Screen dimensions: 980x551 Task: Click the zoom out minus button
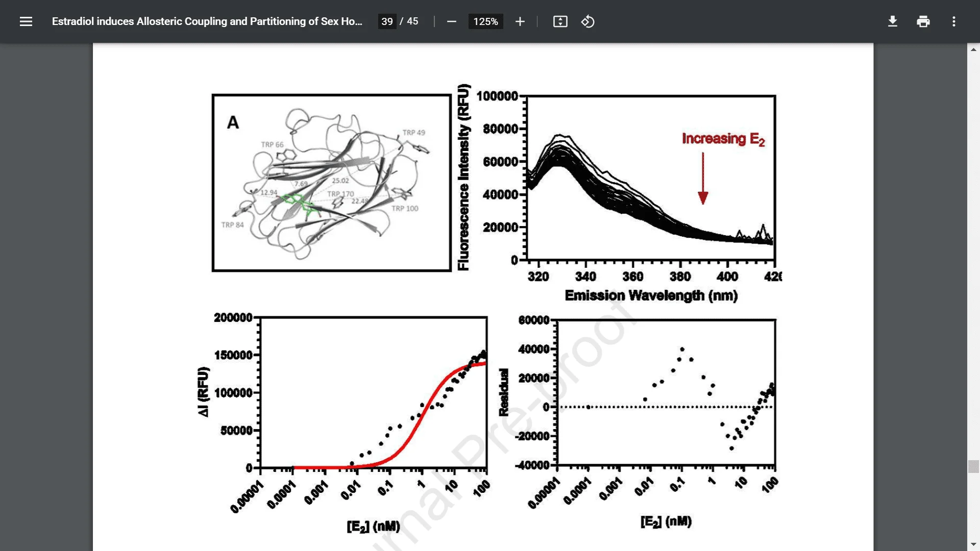click(x=452, y=21)
